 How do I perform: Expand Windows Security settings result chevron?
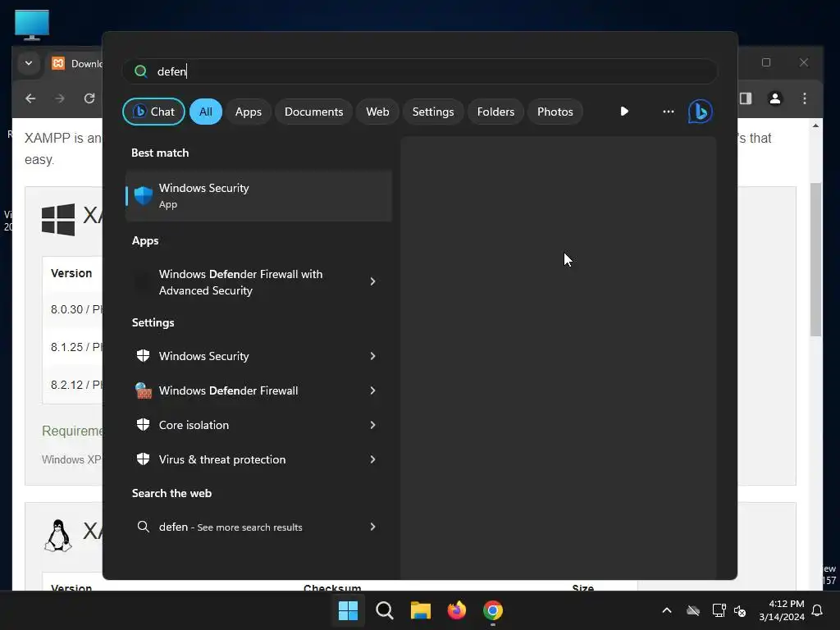pos(373,356)
